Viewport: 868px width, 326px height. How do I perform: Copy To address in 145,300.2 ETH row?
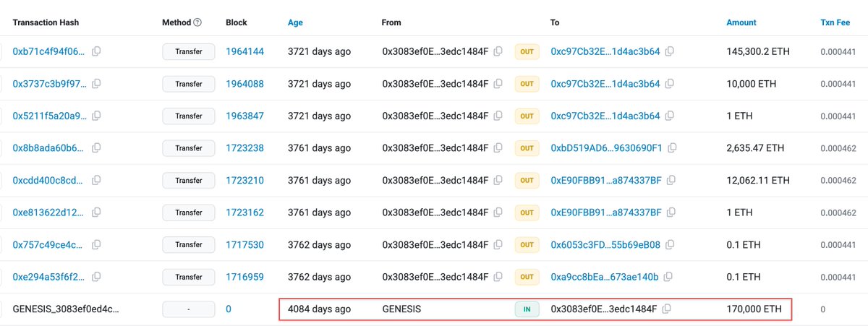670,52
